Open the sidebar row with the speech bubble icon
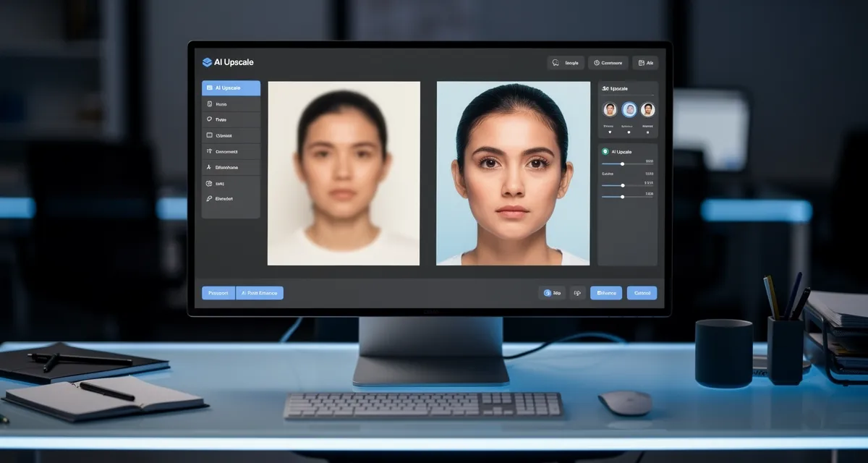The image size is (868, 463). 231,120
